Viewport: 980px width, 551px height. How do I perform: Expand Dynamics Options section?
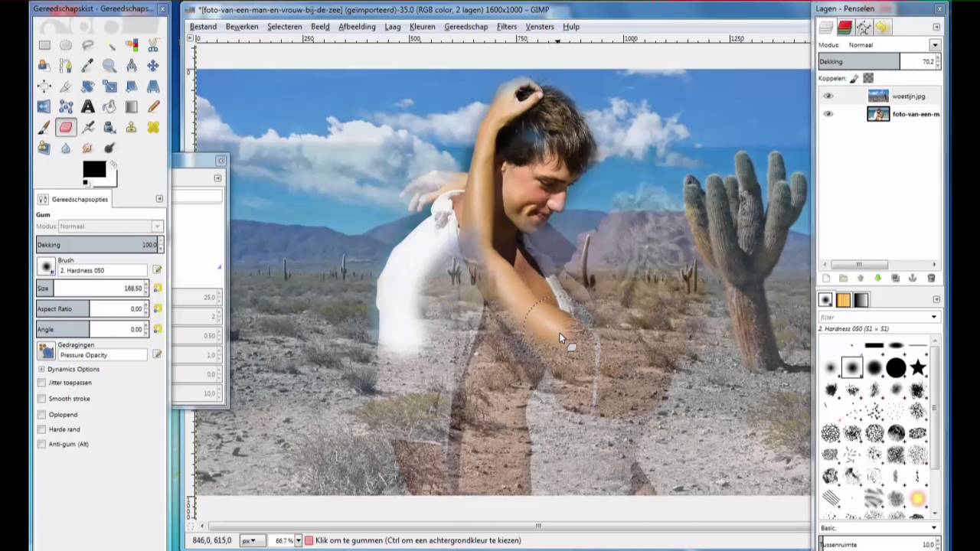click(41, 369)
